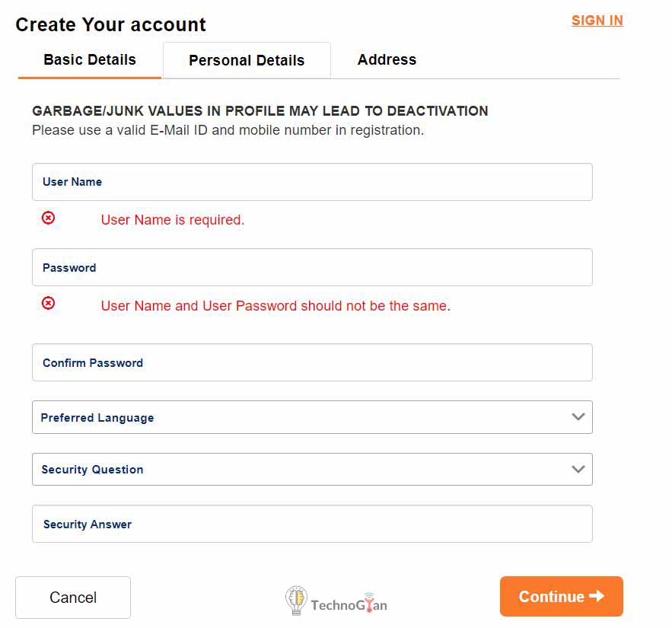Click the arrow on the Continue button
Viewport: 672px width, 628px height.
[597, 596]
